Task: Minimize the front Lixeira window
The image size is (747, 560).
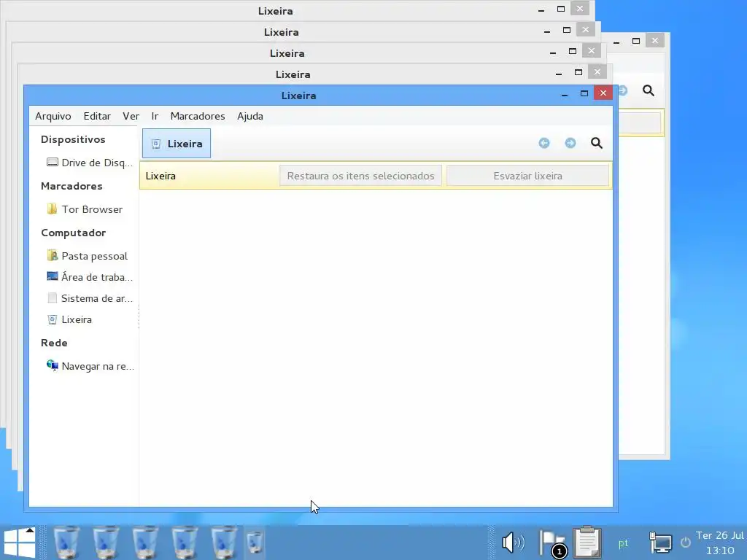Action: pos(565,96)
